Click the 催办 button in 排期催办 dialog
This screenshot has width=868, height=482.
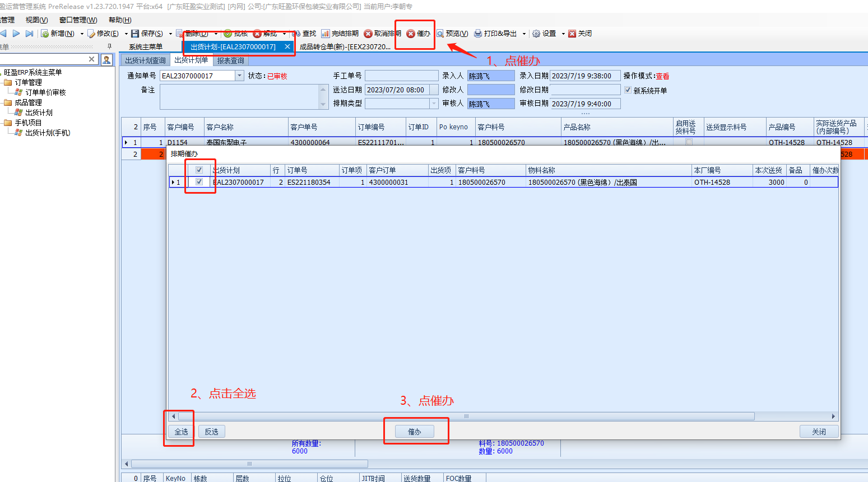(x=415, y=432)
